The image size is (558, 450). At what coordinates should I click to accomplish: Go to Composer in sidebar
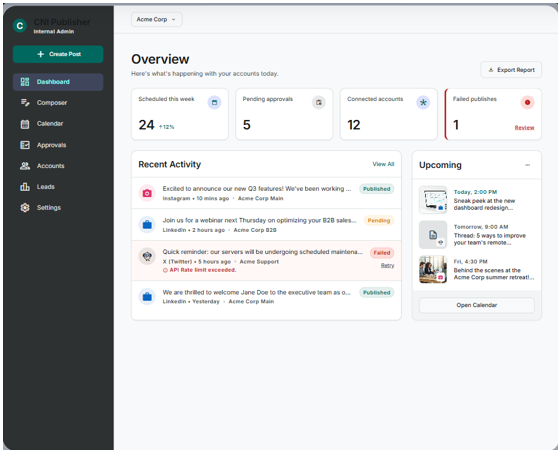pos(58,103)
